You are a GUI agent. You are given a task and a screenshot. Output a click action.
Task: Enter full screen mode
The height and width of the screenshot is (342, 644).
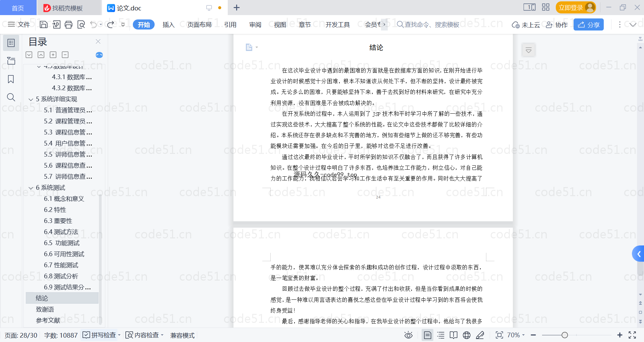[632, 335]
